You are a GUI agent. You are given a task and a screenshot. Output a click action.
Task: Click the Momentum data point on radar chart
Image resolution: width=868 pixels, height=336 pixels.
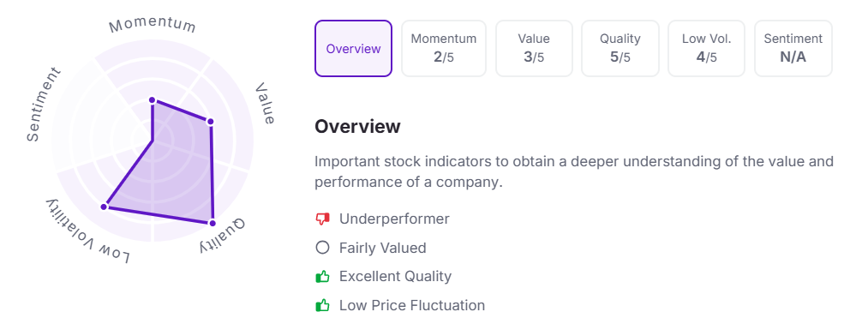[153, 100]
